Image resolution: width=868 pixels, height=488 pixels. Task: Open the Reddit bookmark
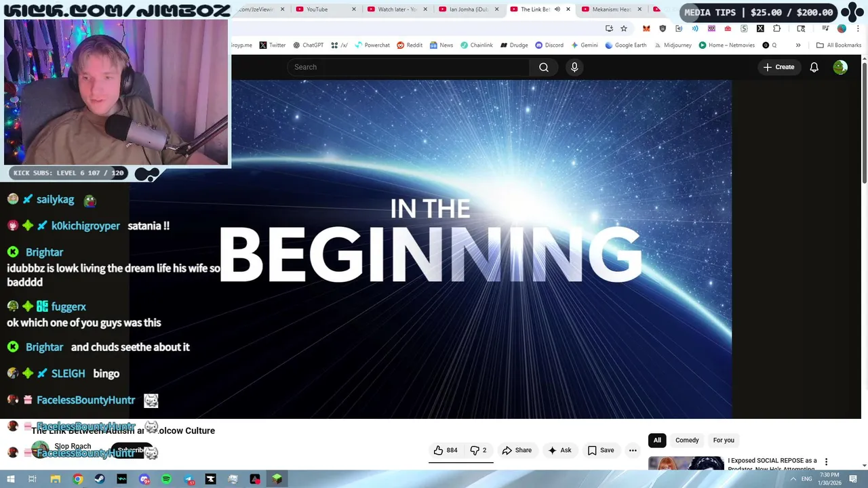[410, 45]
